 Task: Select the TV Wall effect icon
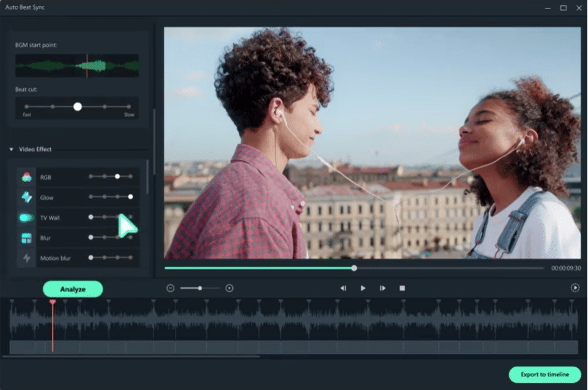(26, 218)
